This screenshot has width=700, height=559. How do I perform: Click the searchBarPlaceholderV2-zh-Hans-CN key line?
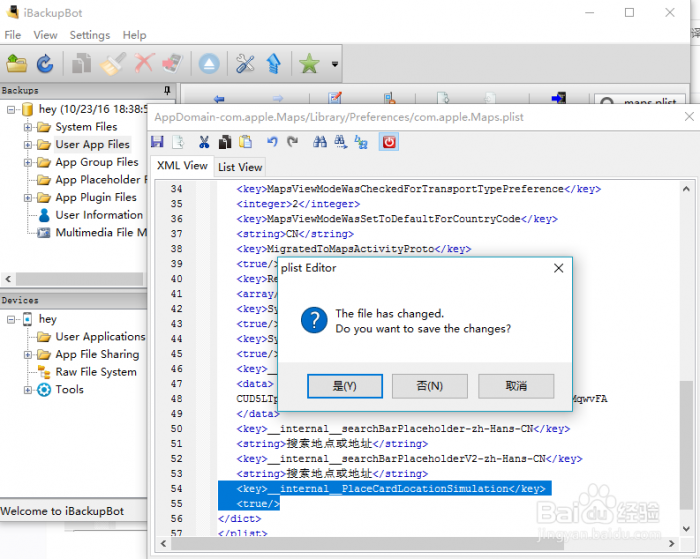pos(409,459)
